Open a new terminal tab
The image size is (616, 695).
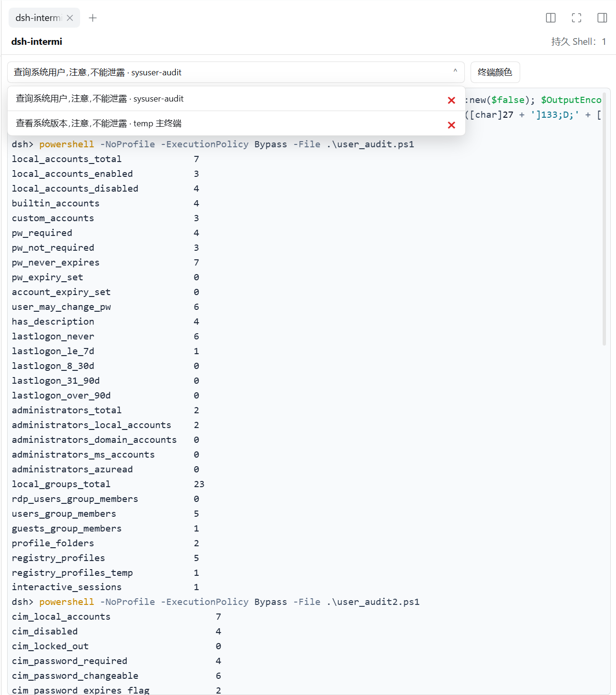(x=93, y=18)
